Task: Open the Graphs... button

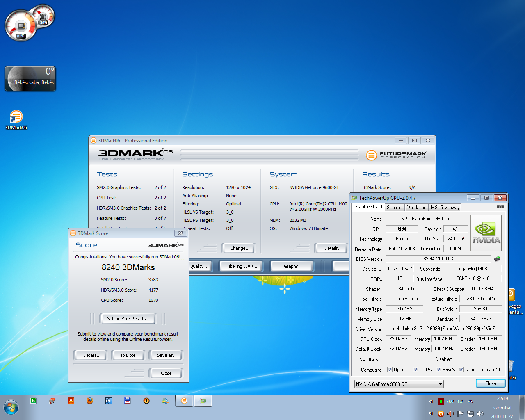Action: [x=292, y=266]
